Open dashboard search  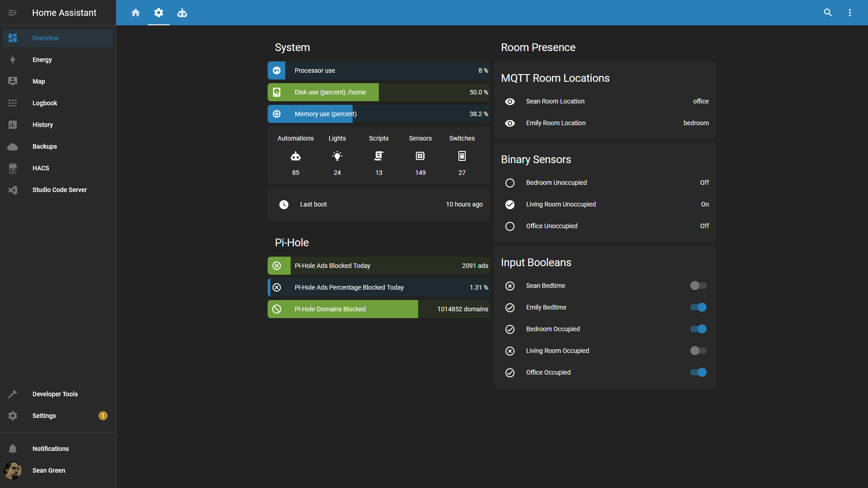point(828,13)
